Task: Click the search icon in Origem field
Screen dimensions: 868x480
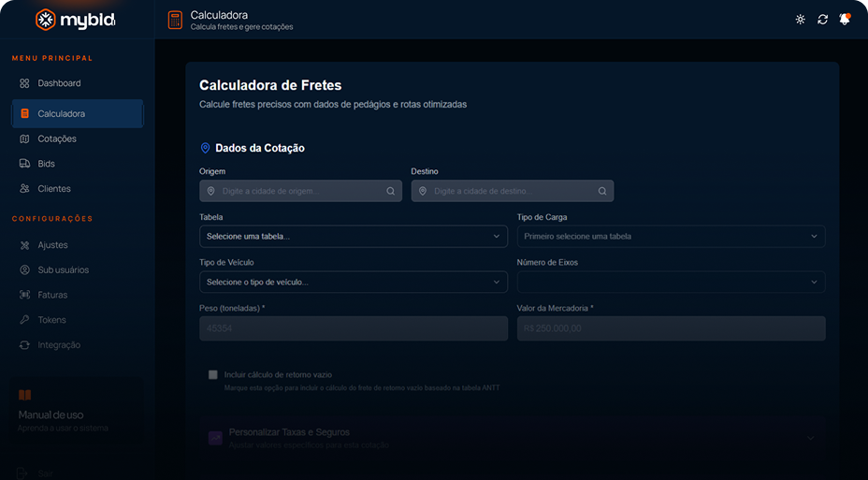Action: 391,191
